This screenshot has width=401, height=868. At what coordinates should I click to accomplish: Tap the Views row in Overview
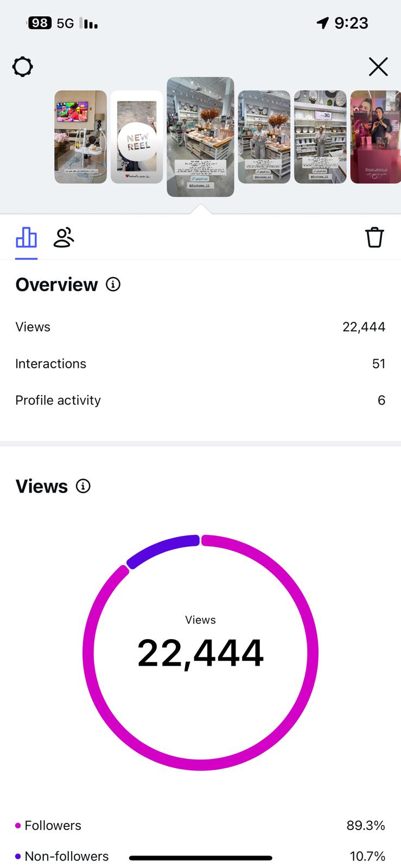(x=200, y=327)
